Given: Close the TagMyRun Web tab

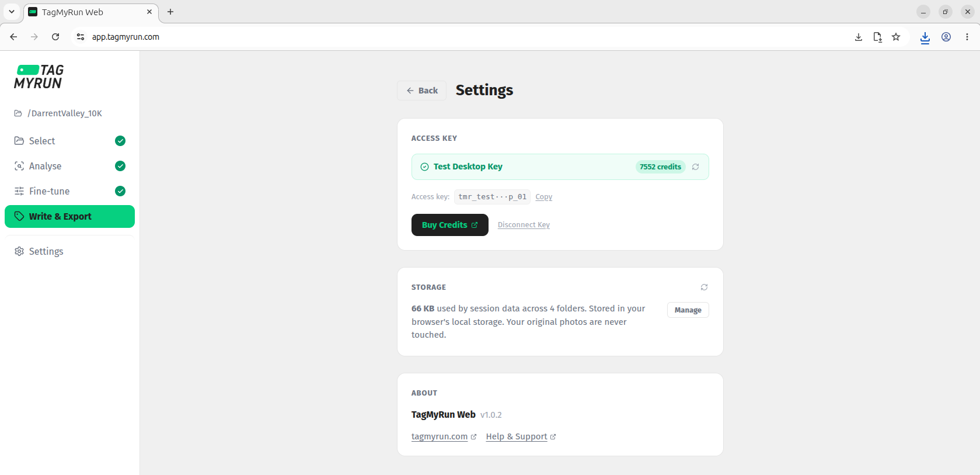Looking at the screenshot, I should click(149, 12).
